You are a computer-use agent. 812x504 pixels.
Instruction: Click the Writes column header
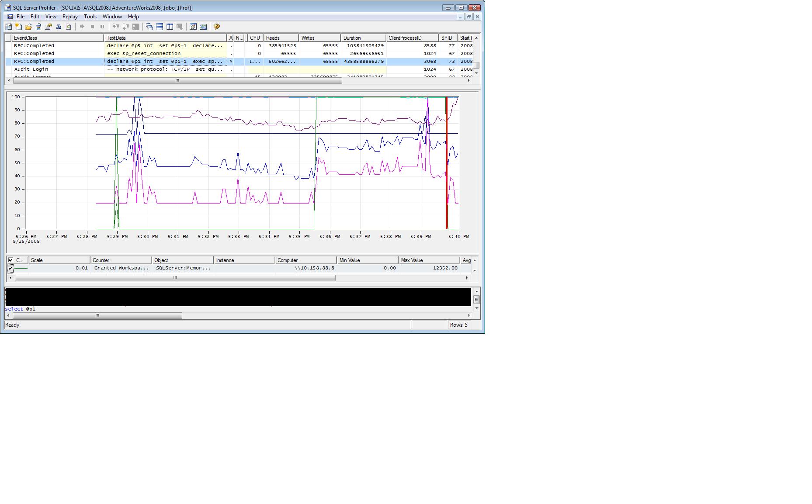(x=319, y=38)
